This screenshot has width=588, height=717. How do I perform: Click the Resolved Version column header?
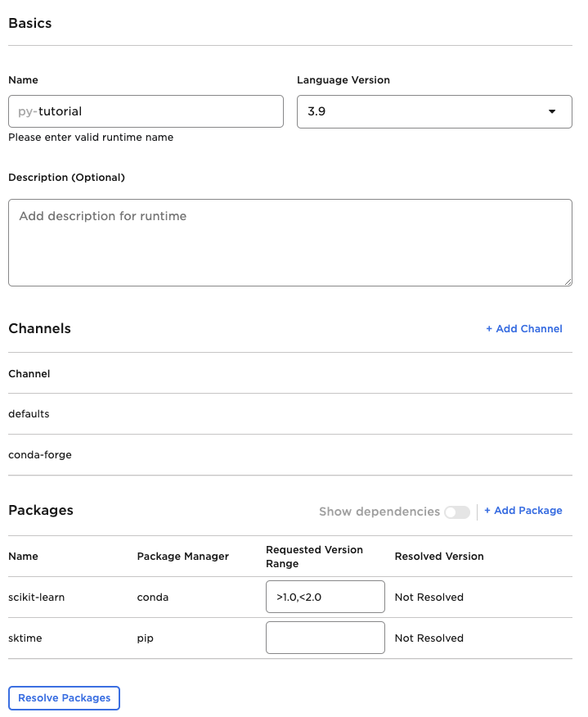439,557
